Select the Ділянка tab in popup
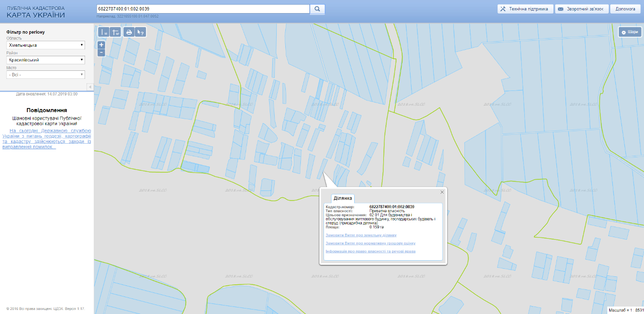The width and height of the screenshot is (644, 314). (343, 198)
